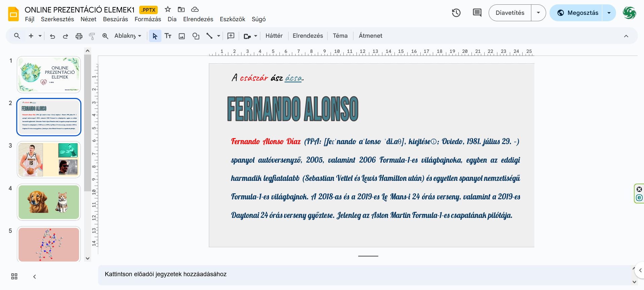Click the Háttér toolbar button

274,36
